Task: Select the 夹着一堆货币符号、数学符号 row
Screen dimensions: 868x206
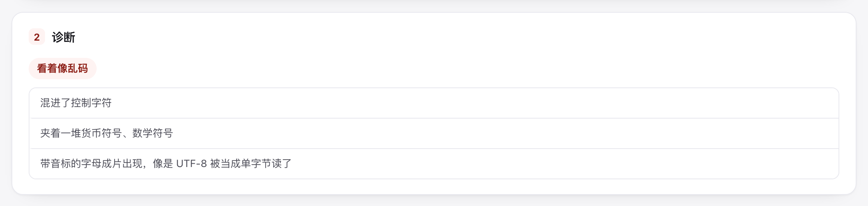Action: [434, 133]
